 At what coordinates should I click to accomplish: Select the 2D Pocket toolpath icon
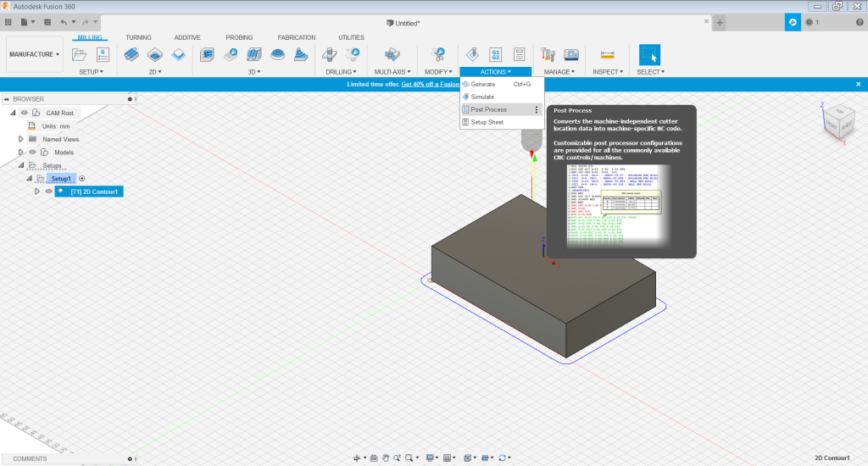(155, 55)
